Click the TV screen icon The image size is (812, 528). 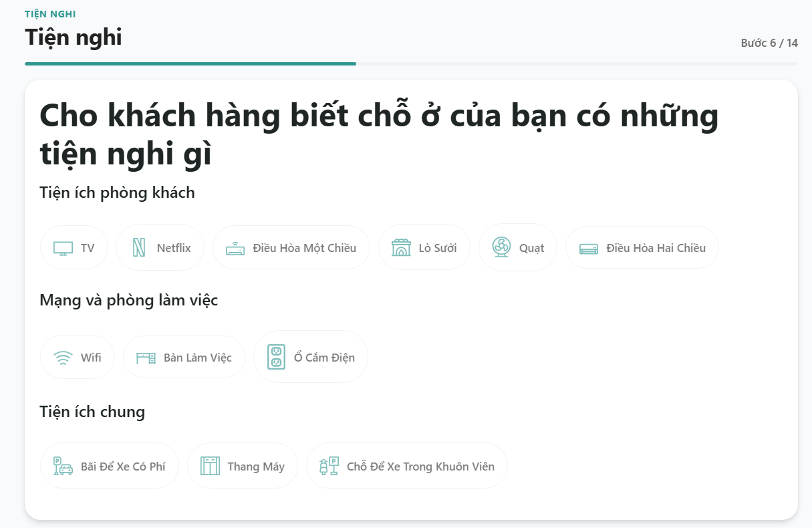coord(63,248)
